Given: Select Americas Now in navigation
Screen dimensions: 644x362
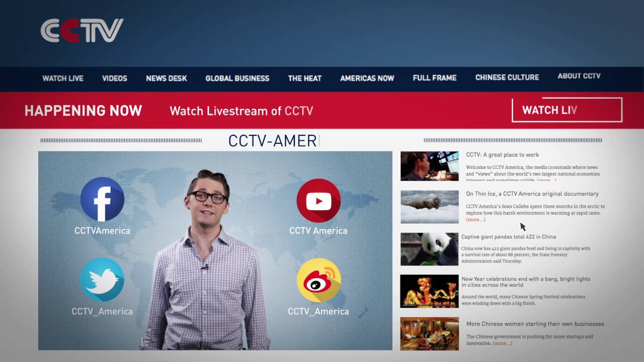Looking at the screenshot, I should point(367,78).
